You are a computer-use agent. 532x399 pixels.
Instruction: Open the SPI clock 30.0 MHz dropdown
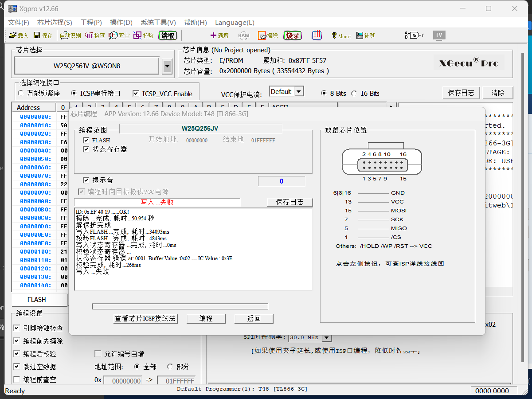327,338
